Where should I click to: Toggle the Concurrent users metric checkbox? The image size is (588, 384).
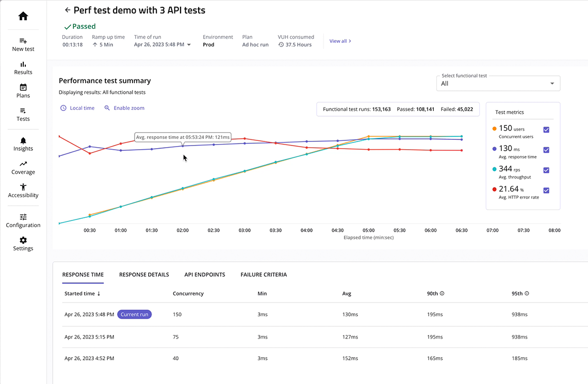pyautogui.click(x=546, y=130)
